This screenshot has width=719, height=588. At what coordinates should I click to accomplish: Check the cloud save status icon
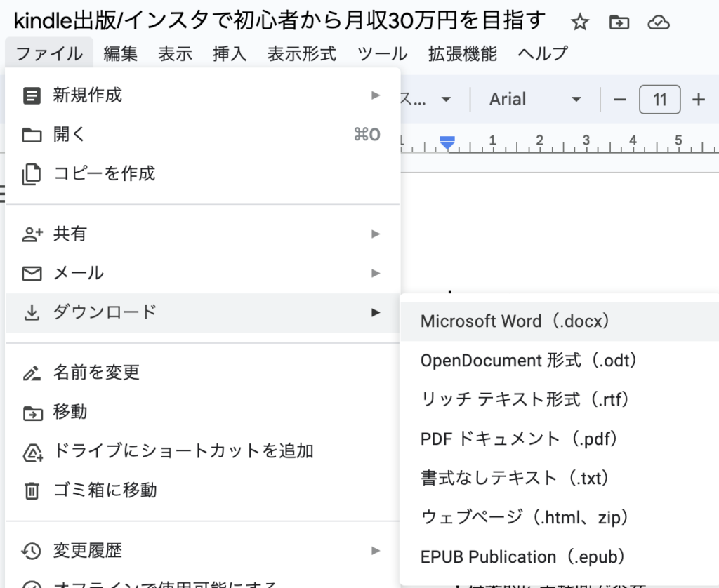click(x=658, y=23)
